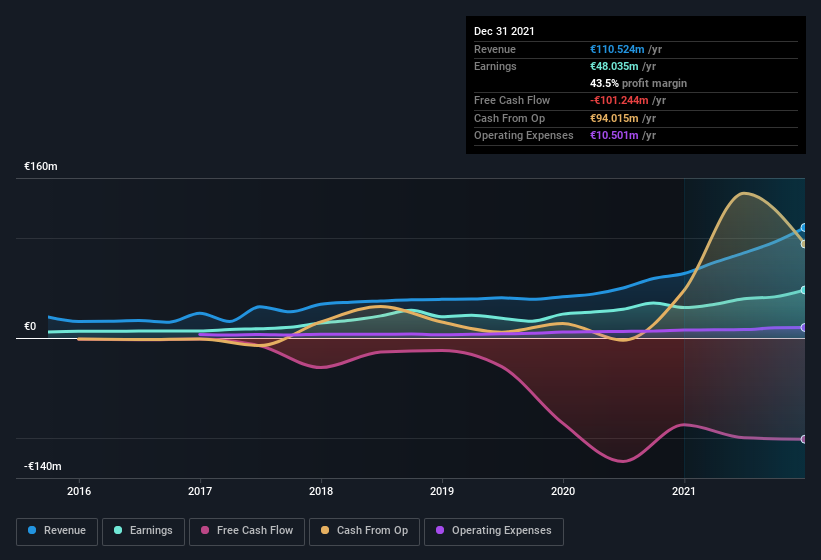821x560 pixels.
Task: Click the €160m y-axis label
Action: [x=41, y=166]
